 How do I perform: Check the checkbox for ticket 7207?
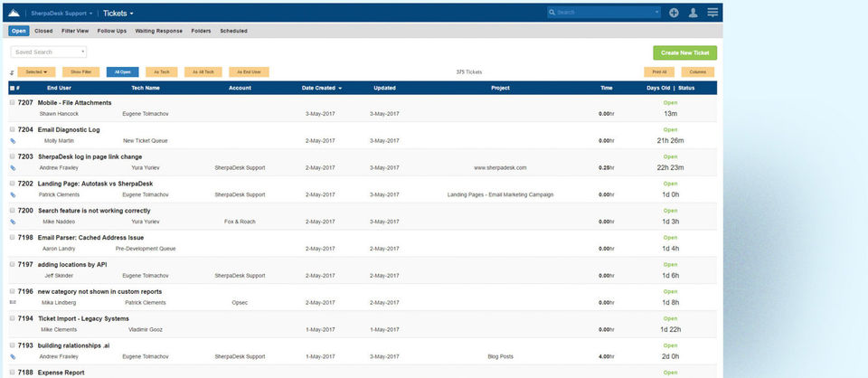tap(12, 102)
